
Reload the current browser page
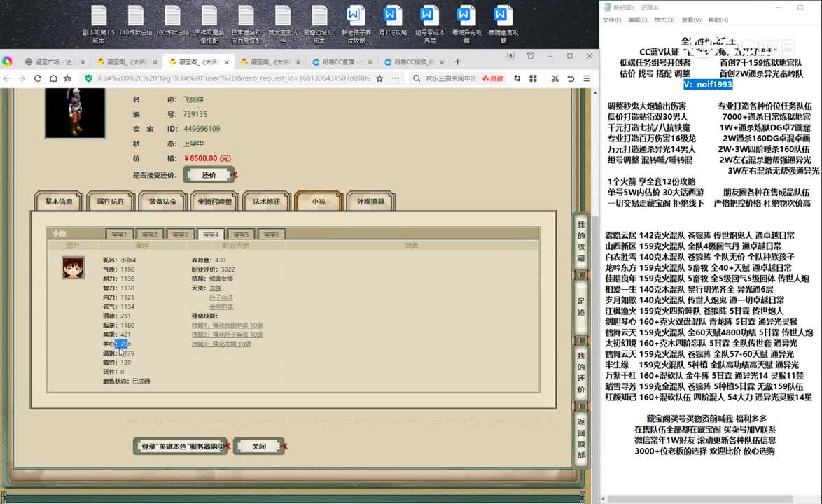coord(38,78)
